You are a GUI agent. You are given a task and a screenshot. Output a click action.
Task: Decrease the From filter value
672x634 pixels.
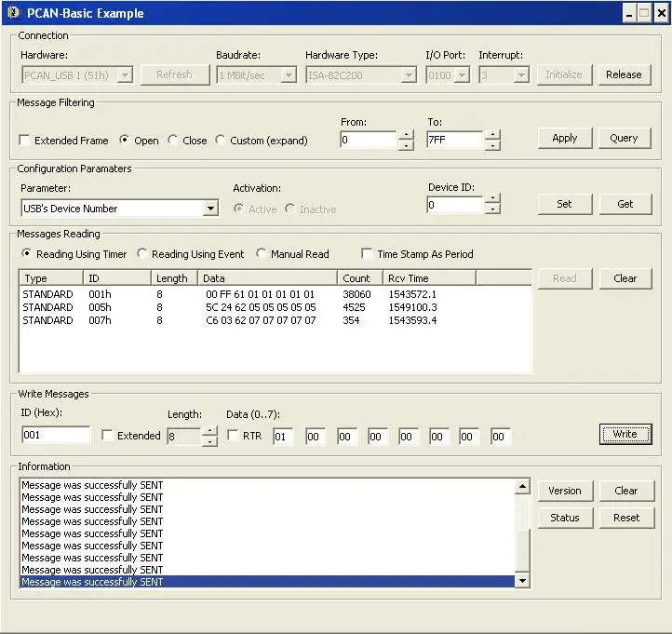pos(406,145)
